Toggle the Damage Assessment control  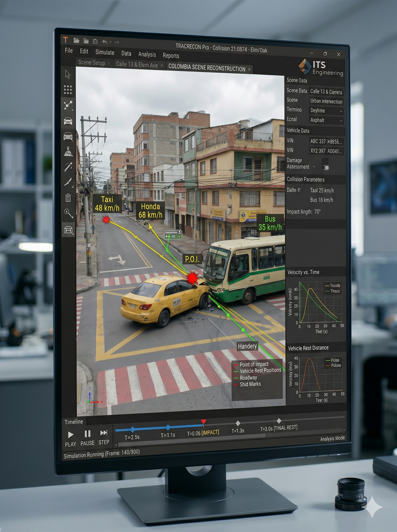click(x=325, y=165)
